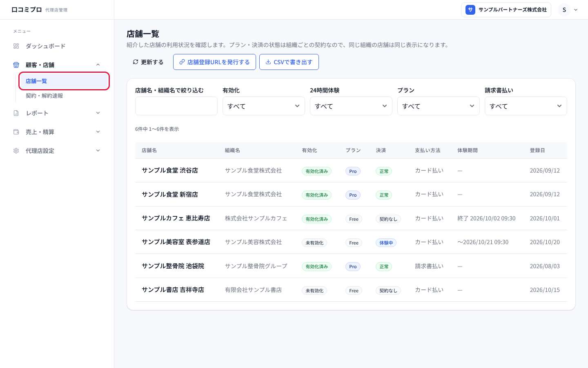Click the 更新する button
This screenshot has width=588, height=368.
(x=148, y=62)
